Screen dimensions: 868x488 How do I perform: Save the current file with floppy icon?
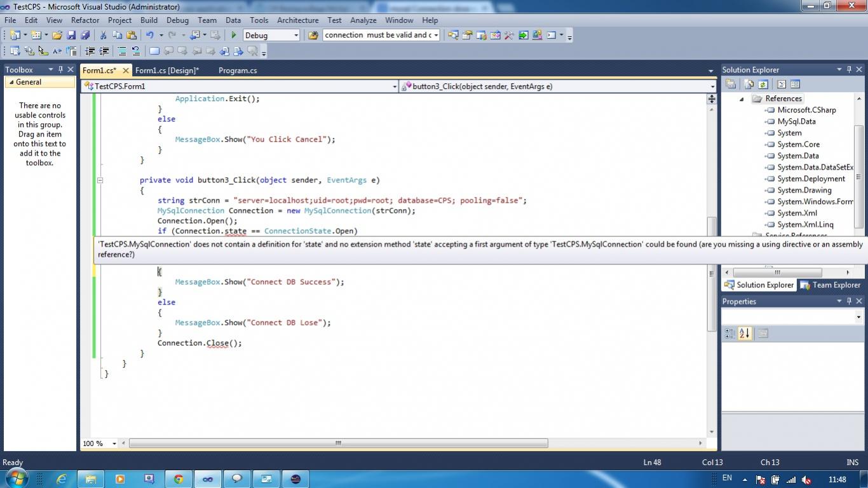[x=71, y=35]
